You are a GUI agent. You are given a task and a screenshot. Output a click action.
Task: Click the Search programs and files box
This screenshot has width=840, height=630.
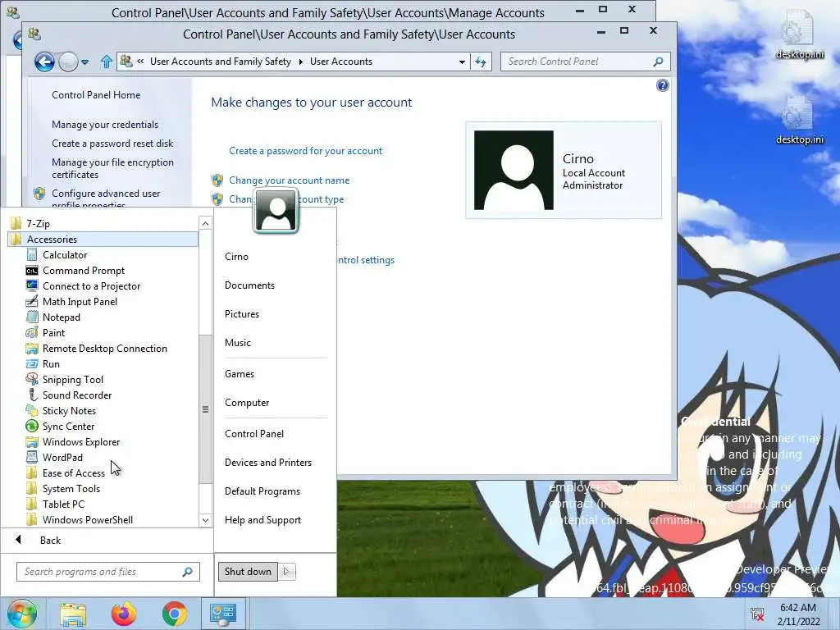[x=108, y=572]
